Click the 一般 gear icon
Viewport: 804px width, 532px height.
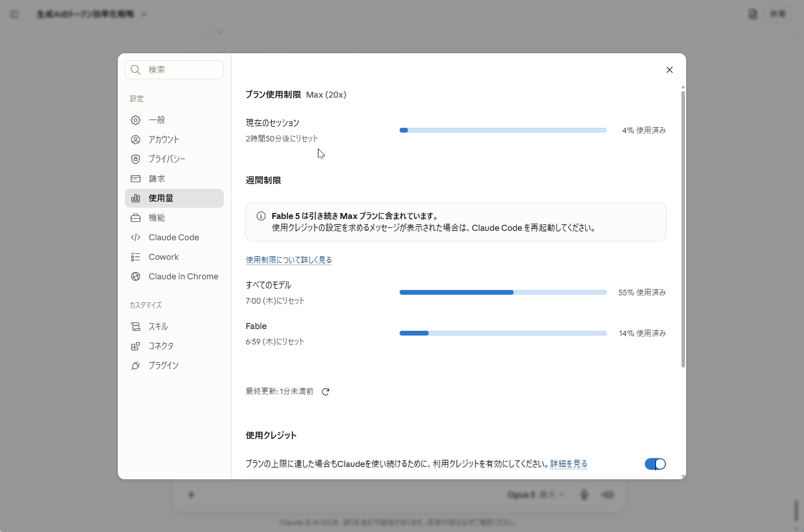pyautogui.click(x=136, y=120)
